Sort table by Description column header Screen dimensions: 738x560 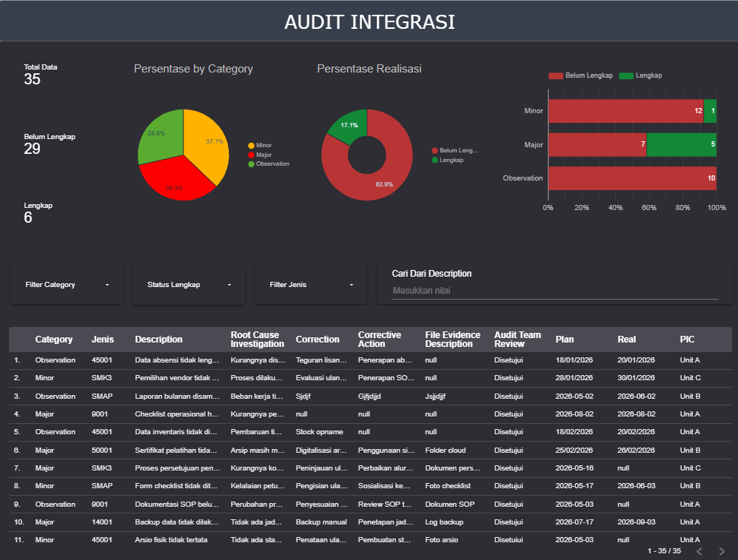click(158, 340)
